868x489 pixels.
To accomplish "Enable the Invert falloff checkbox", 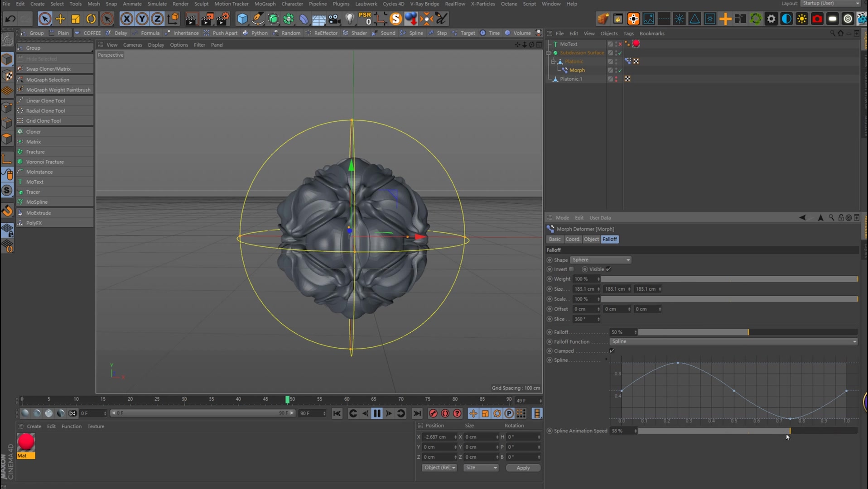I will pyautogui.click(x=572, y=269).
